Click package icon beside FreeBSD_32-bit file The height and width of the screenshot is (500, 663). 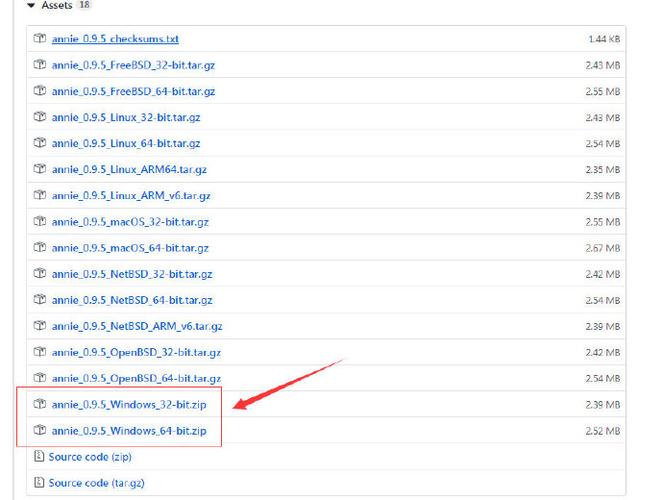coord(39,64)
